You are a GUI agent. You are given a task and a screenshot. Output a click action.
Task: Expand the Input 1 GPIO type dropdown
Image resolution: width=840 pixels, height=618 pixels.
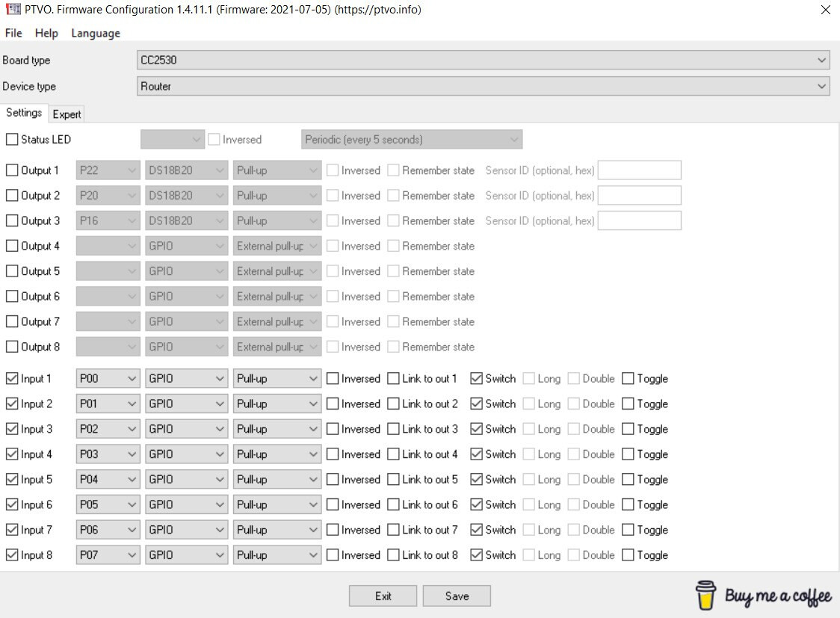[186, 379]
